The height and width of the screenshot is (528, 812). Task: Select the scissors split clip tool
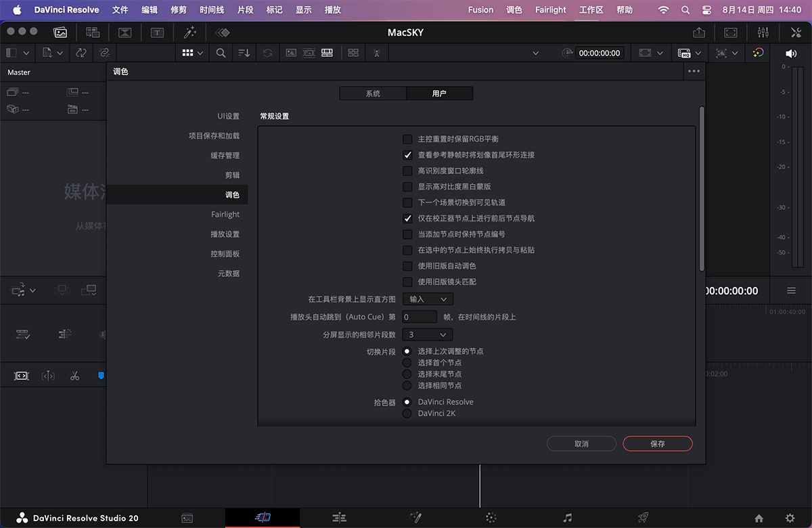[74, 376]
